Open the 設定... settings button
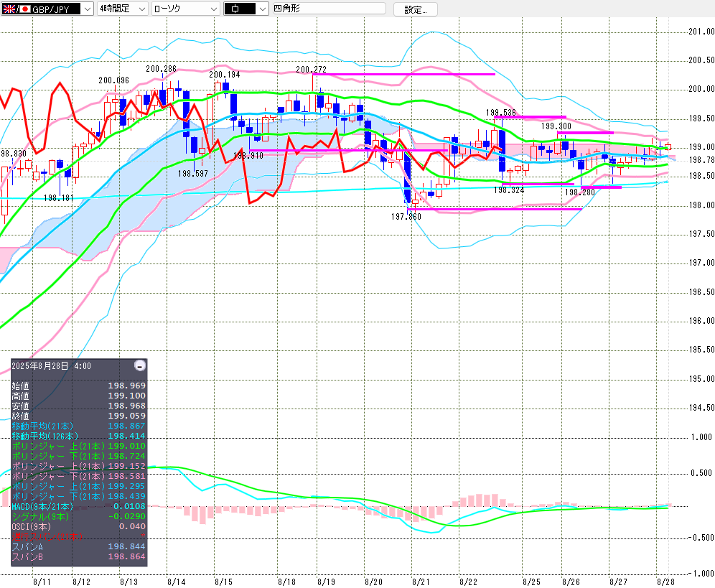The height and width of the screenshot is (588, 715). pos(416,9)
